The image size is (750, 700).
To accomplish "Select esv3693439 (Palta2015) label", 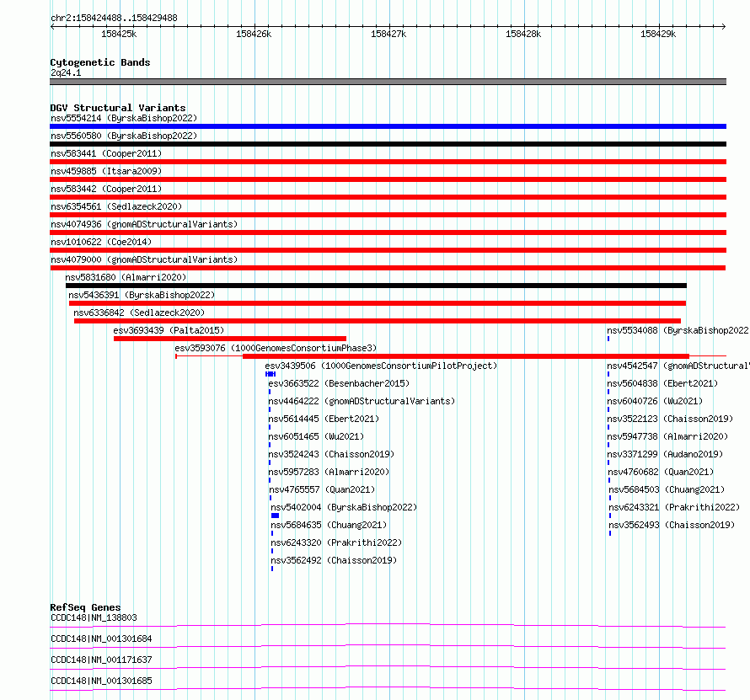I will coord(169,330).
